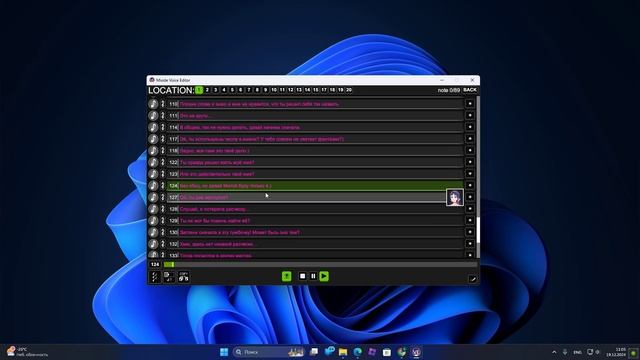640x360 pixels.
Task: Click the playback progress bar
Action: tap(320, 264)
